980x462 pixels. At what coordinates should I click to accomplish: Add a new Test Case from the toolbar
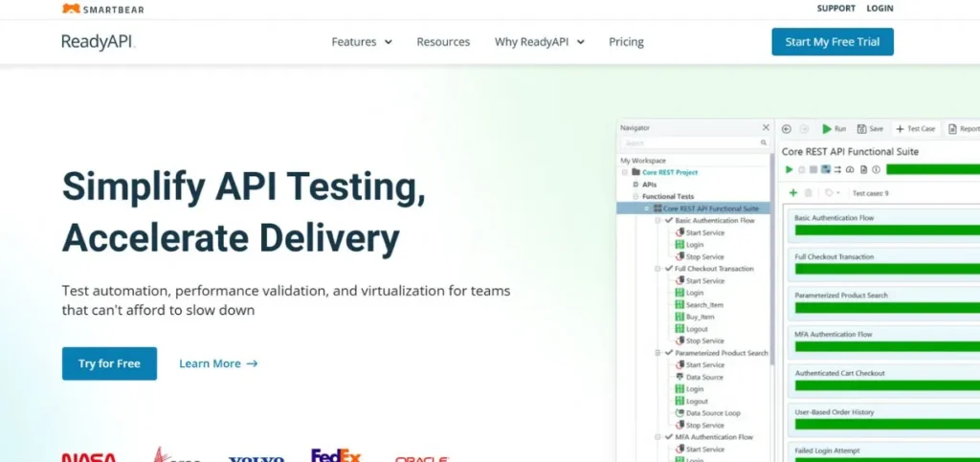[916, 128]
